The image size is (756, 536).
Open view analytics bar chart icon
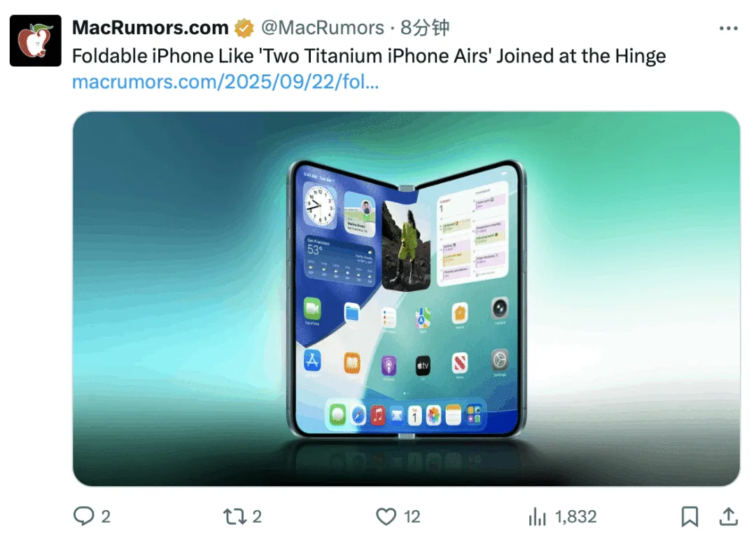point(537,516)
